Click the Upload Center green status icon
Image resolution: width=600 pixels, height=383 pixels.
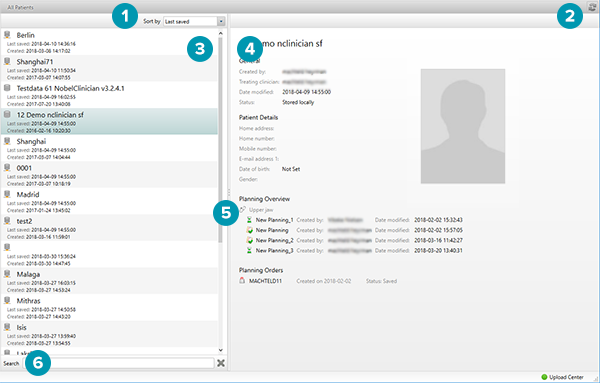tap(544, 377)
